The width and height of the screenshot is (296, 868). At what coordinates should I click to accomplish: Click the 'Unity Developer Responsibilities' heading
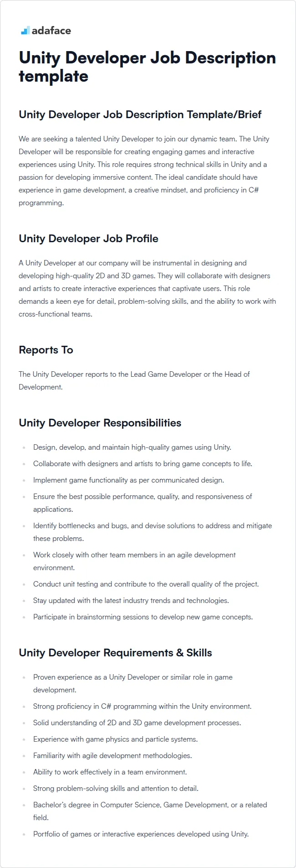(100, 423)
